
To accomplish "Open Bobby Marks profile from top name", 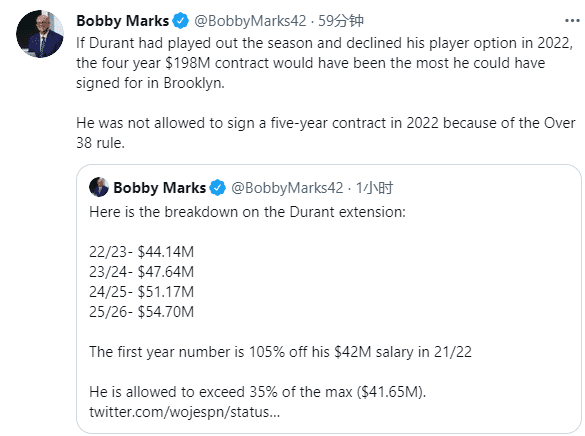I will pos(123,21).
